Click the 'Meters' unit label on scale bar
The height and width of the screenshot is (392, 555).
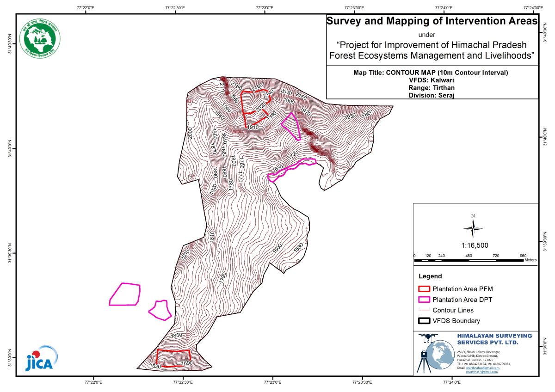pos(530,260)
